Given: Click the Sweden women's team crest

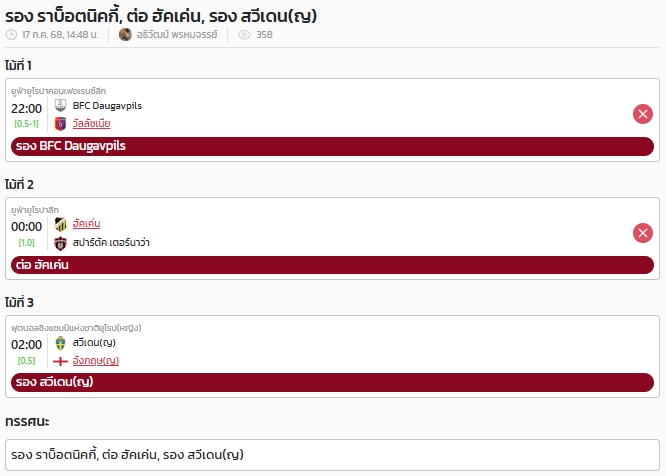Looking at the screenshot, I should coord(60,343).
